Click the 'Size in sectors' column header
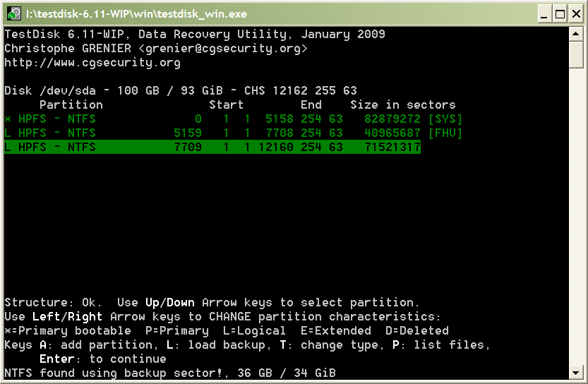The image size is (588, 384). tap(403, 104)
